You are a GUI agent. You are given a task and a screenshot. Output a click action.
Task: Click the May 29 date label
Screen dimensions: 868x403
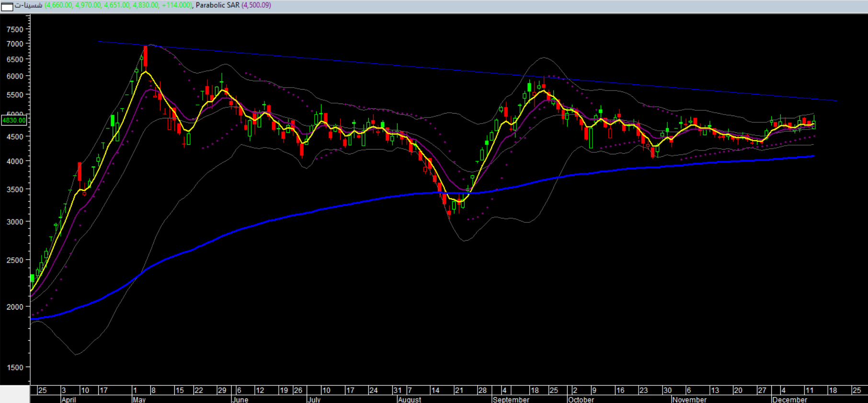coord(222,390)
